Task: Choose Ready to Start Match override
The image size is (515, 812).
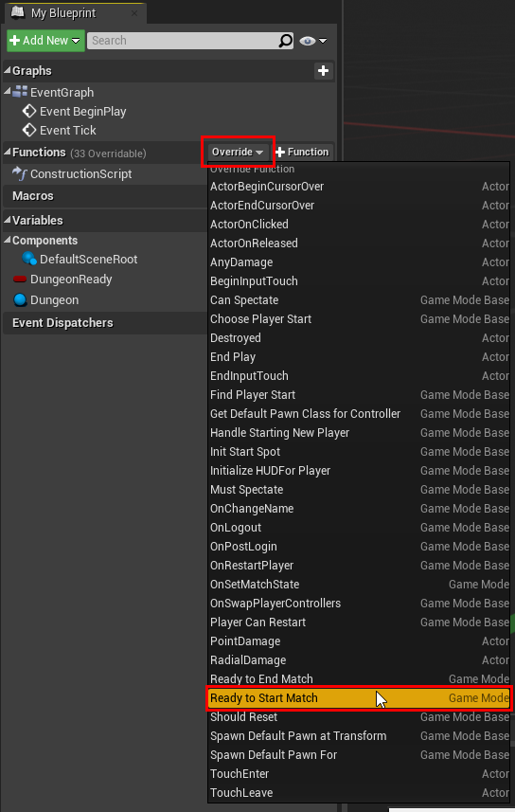Action: point(359,698)
